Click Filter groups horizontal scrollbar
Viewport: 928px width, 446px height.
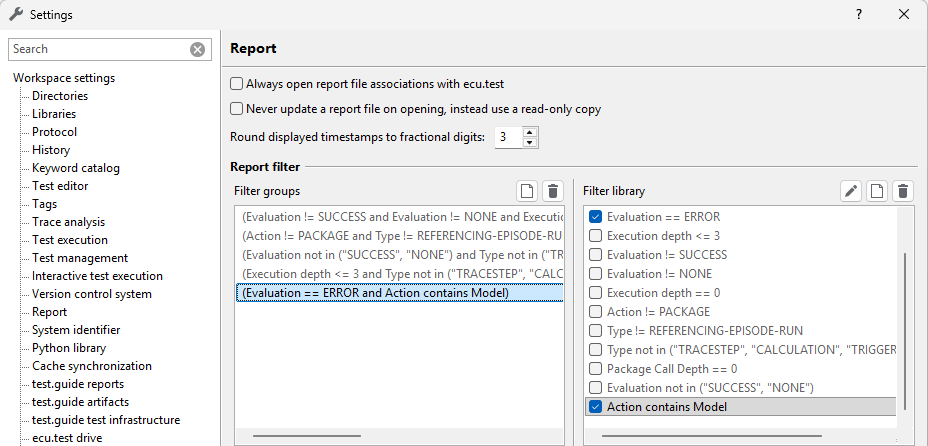307,437
